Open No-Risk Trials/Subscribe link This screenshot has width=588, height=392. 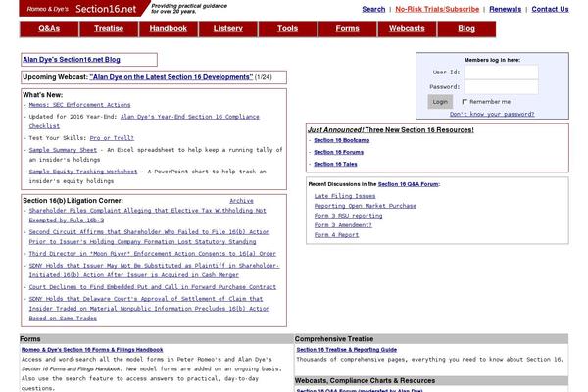point(437,9)
